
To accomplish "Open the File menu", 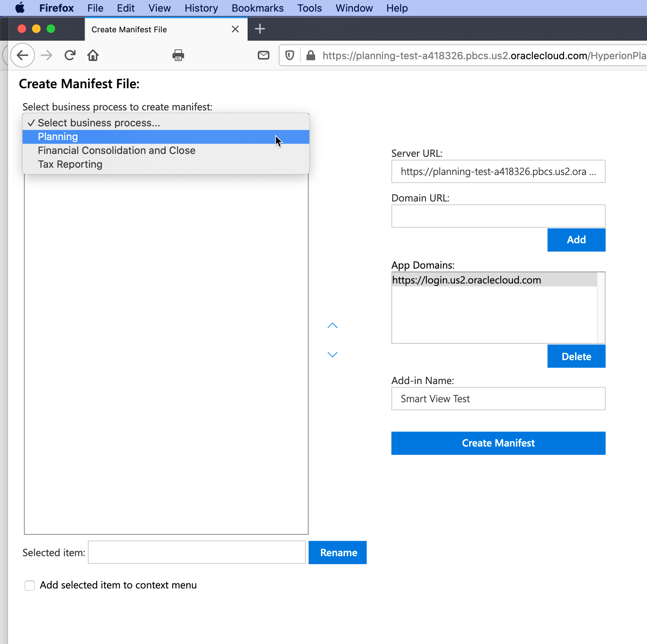I will click(95, 8).
